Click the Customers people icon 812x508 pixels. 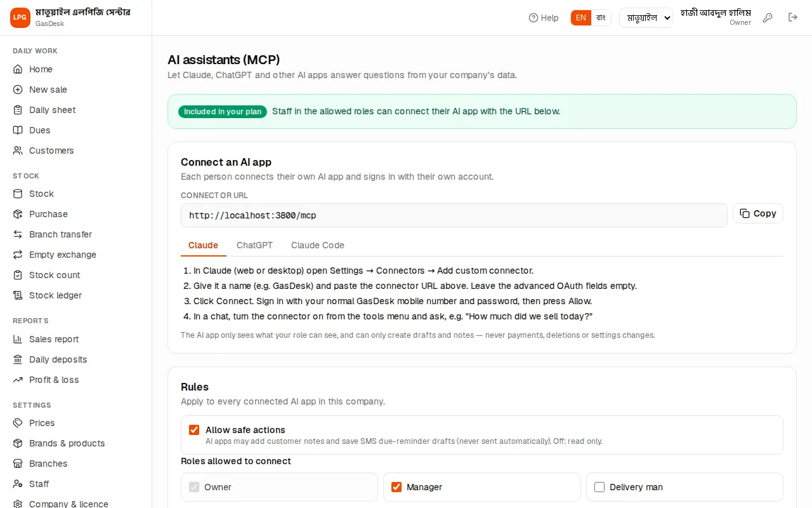[18, 150]
